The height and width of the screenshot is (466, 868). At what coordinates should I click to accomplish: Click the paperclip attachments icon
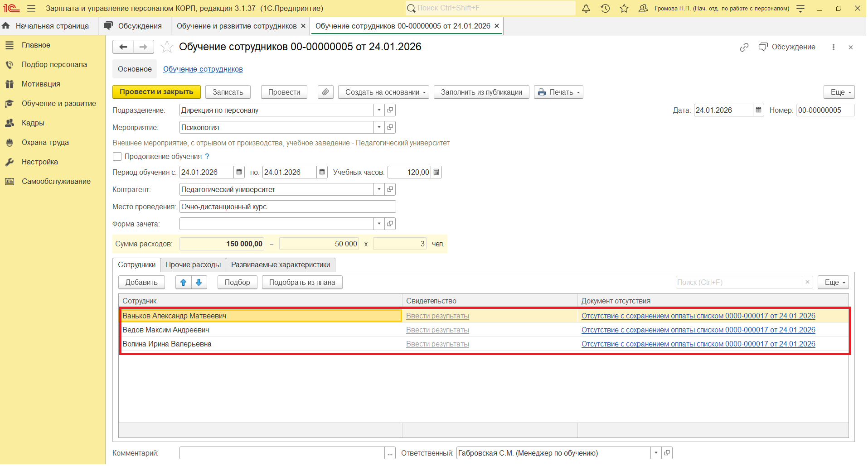click(325, 92)
